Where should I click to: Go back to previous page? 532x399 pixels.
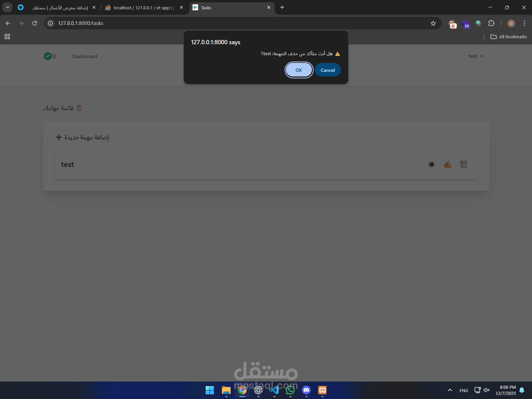pos(8,23)
